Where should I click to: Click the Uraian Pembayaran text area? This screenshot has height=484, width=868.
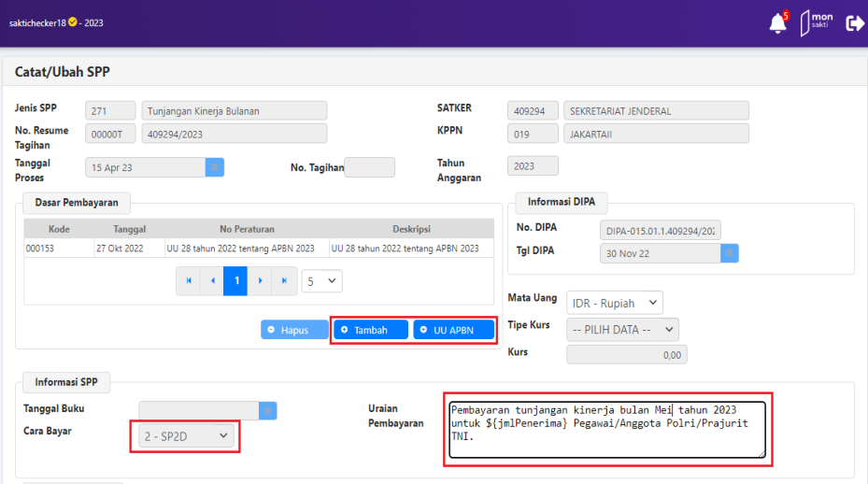click(607, 430)
